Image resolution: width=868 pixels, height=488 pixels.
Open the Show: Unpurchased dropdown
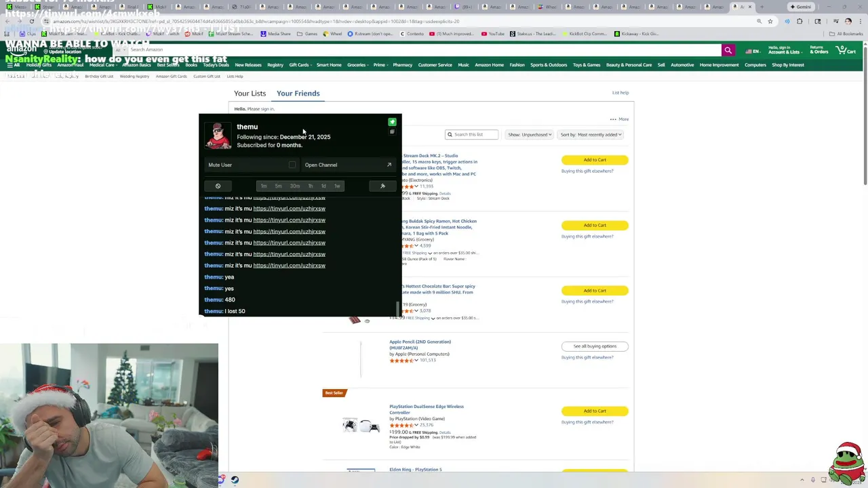pos(530,134)
